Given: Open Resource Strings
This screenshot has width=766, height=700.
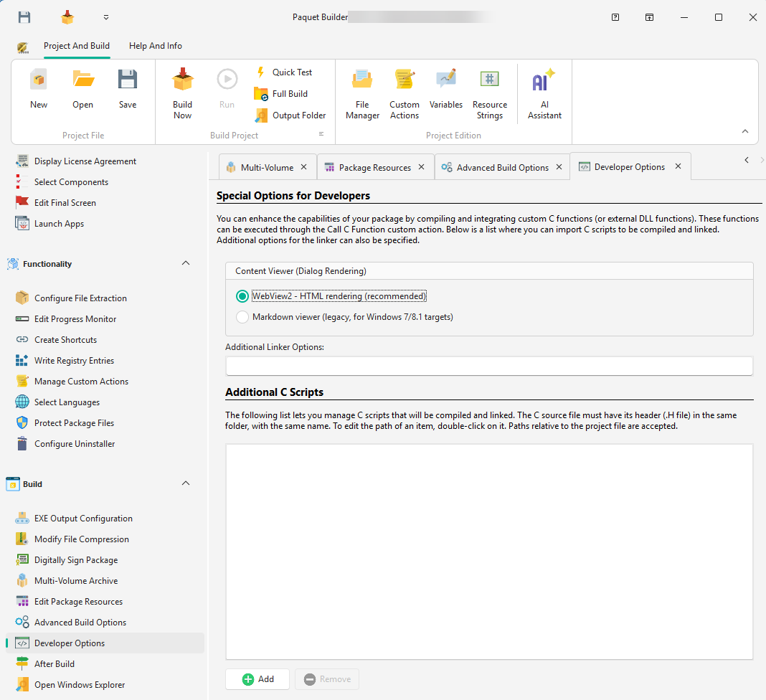Looking at the screenshot, I should 490,92.
